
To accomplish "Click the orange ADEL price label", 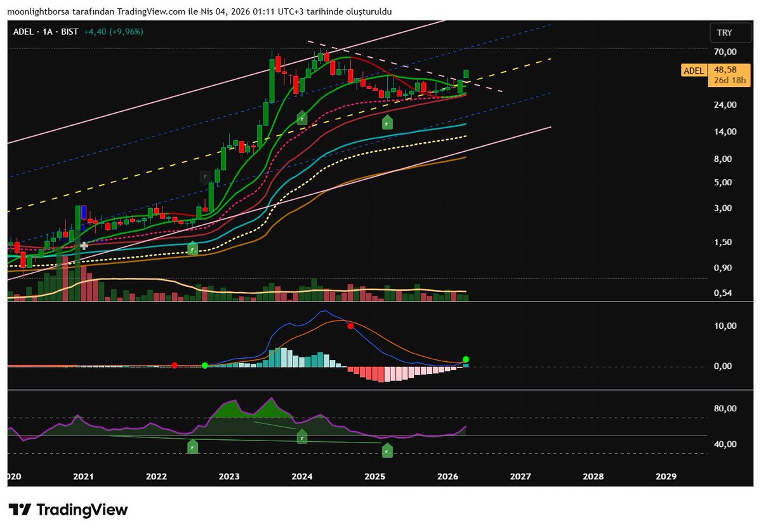I will point(694,70).
